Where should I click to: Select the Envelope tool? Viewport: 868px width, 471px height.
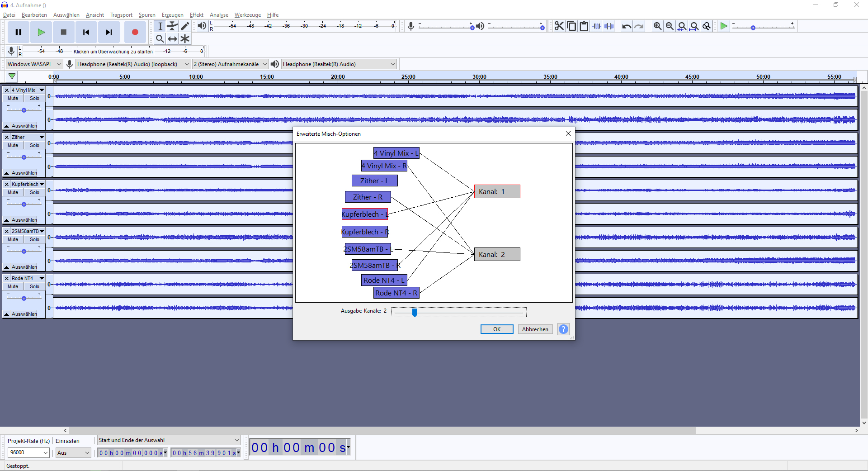point(172,26)
